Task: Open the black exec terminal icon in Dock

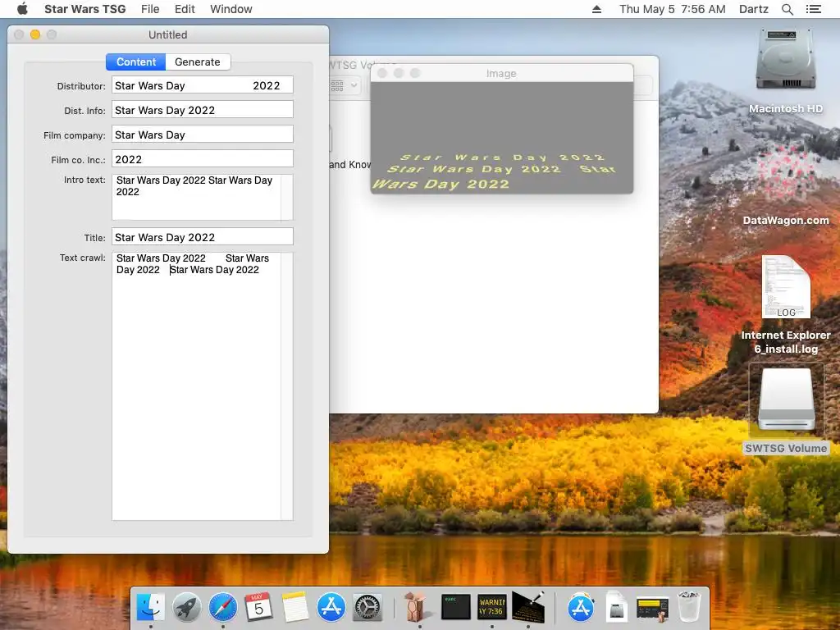Action: 455,608
